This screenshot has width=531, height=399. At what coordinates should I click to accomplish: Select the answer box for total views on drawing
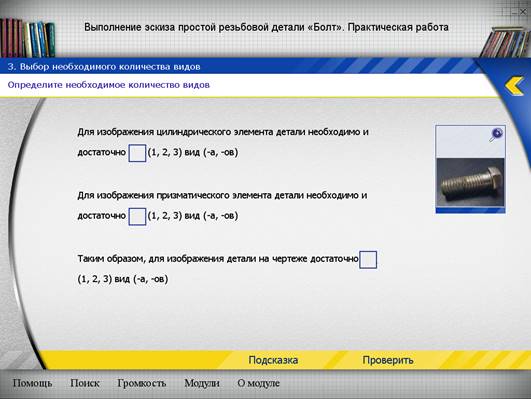pyautogui.click(x=368, y=260)
